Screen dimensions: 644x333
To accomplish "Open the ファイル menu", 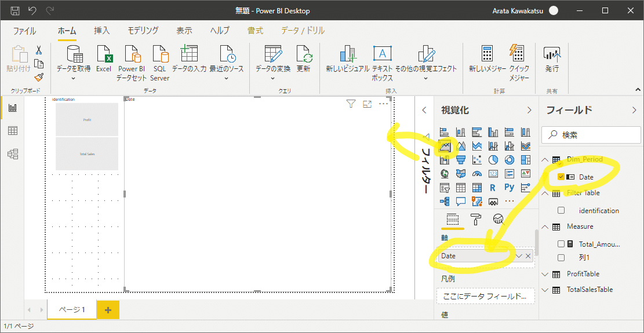I will (x=25, y=31).
